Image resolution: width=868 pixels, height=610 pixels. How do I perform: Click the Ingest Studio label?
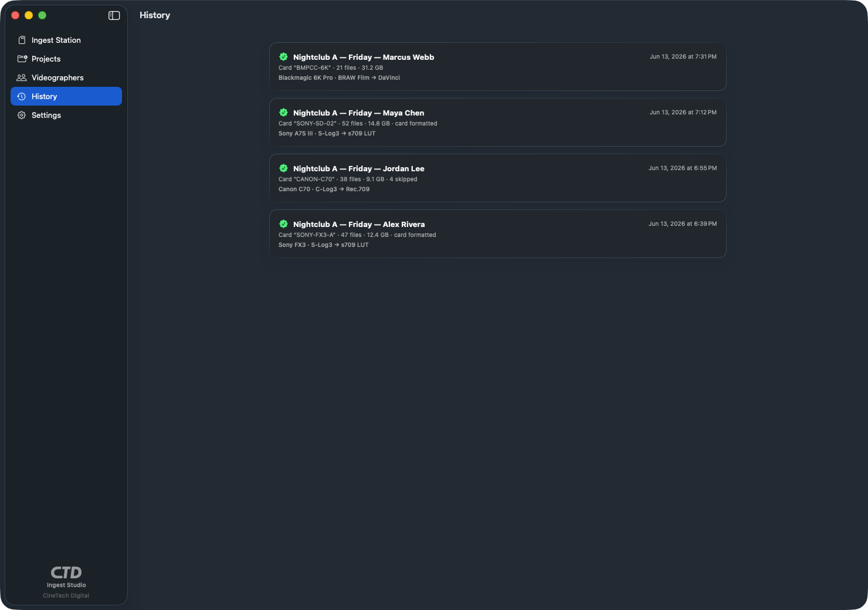(x=66, y=585)
